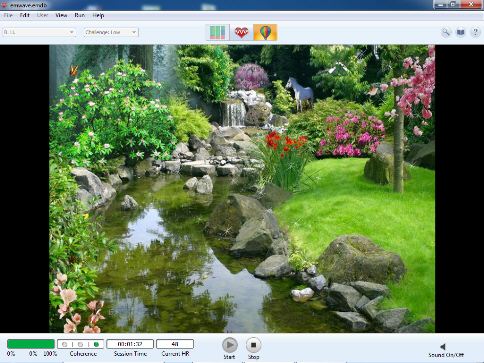
Task: Click the green coherence ratio bar
Action: pos(31,344)
